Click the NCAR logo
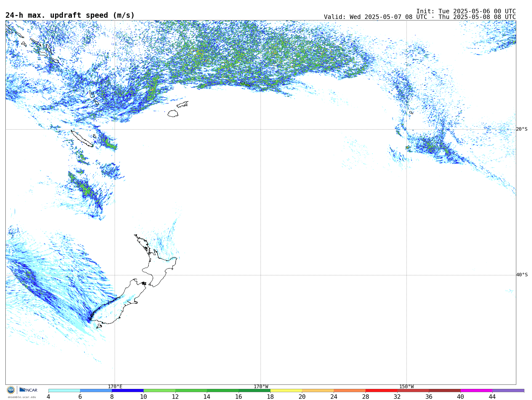The height and width of the screenshot is (400, 532). point(28,390)
